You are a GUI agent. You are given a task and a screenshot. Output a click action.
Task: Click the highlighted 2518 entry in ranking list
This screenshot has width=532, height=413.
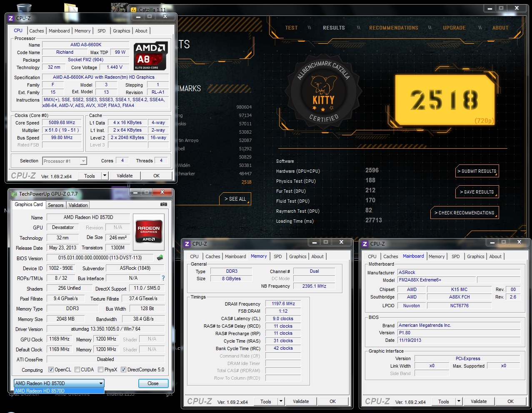click(x=246, y=182)
